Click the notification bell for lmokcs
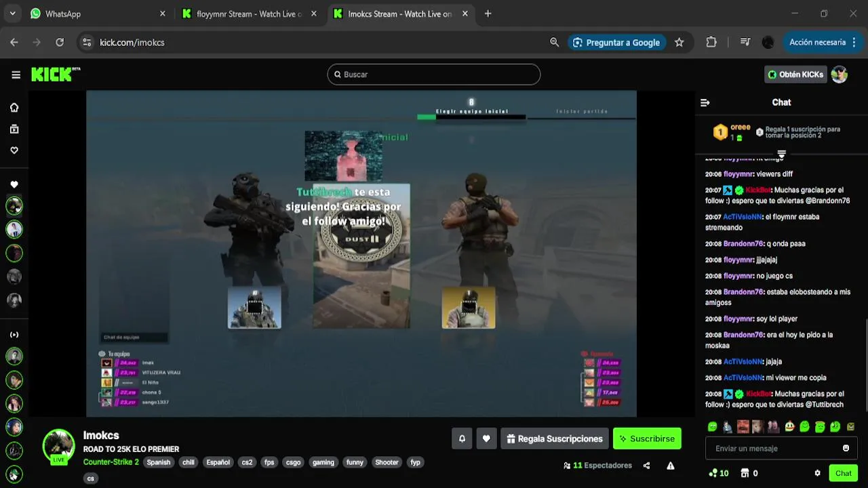The width and height of the screenshot is (868, 488). click(x=462, y=439)
